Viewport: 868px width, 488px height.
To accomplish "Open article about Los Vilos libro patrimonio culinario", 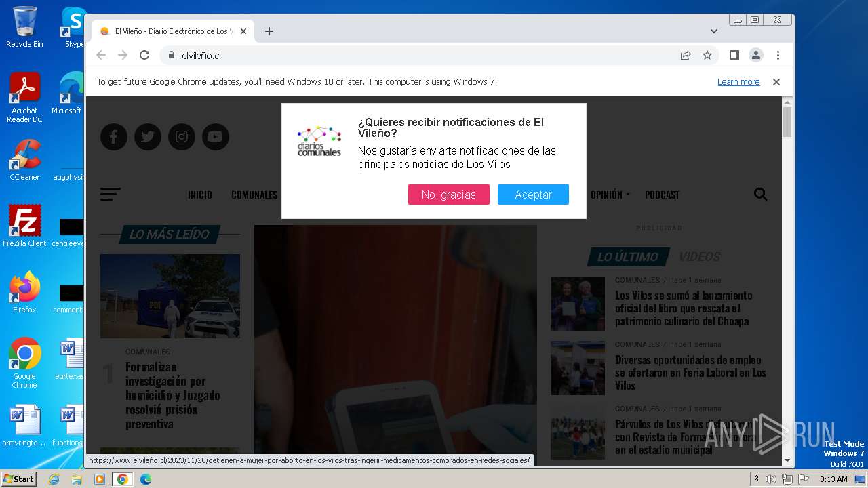I will tap(684, 308).
